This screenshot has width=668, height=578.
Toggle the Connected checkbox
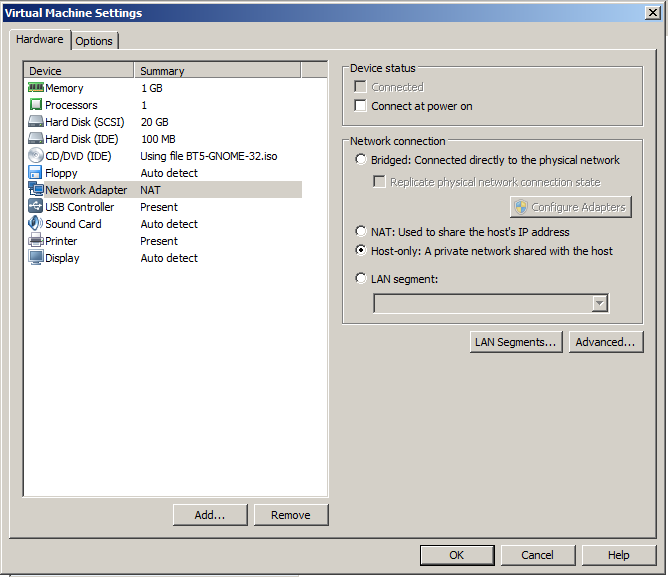(x=360, y=86)
